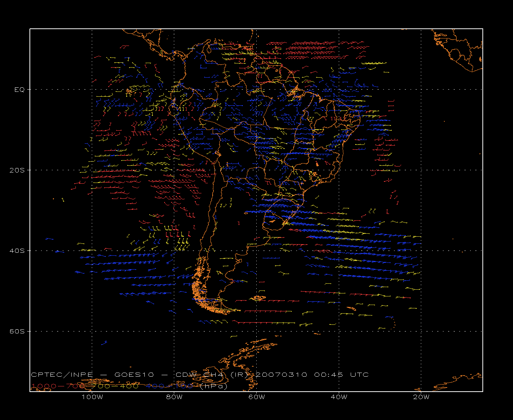Click the 80W longitude label
This screenshot has width=513, height=420.
point(174,397)
